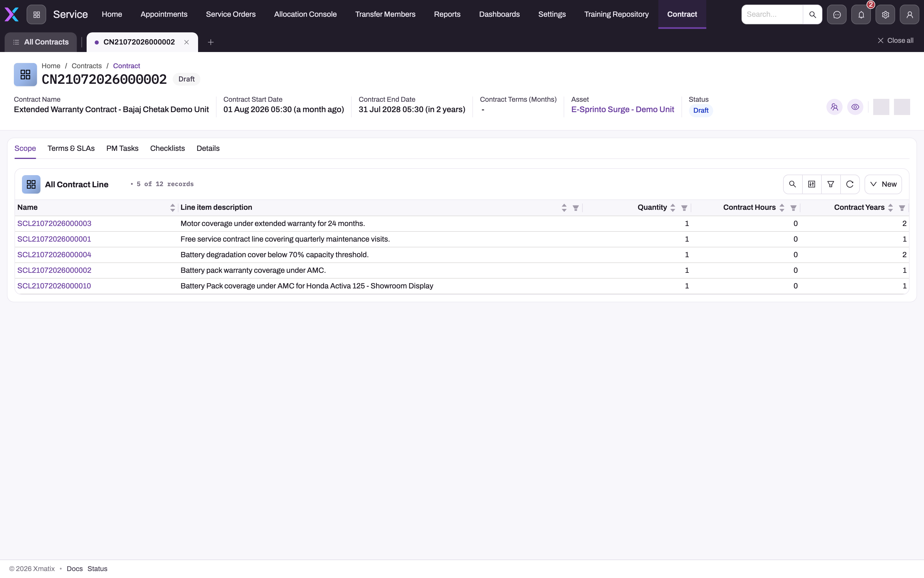Click 'Battery degradation cover below 70%' description
Image resolution: width=924 pixels, height=578 pixels.
(275, 255)
